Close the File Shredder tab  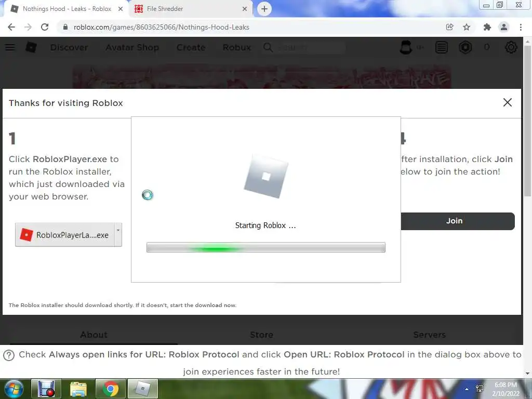(x=245, y=9)
